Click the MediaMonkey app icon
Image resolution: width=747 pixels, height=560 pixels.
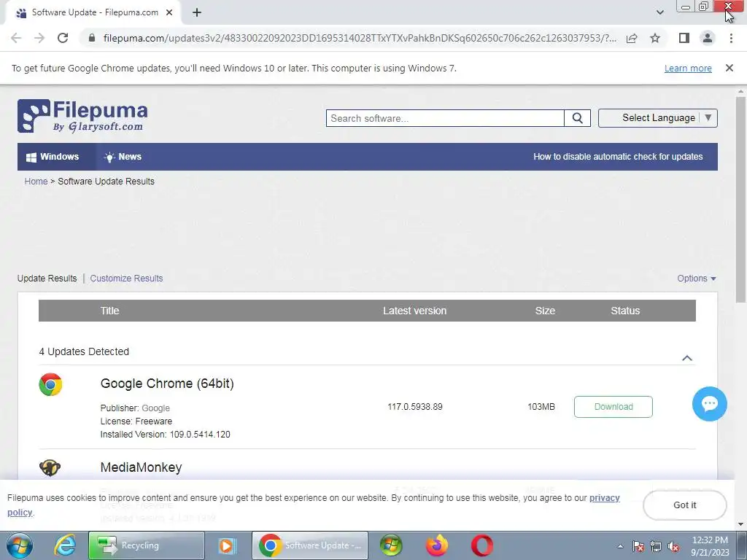point(50,467)
